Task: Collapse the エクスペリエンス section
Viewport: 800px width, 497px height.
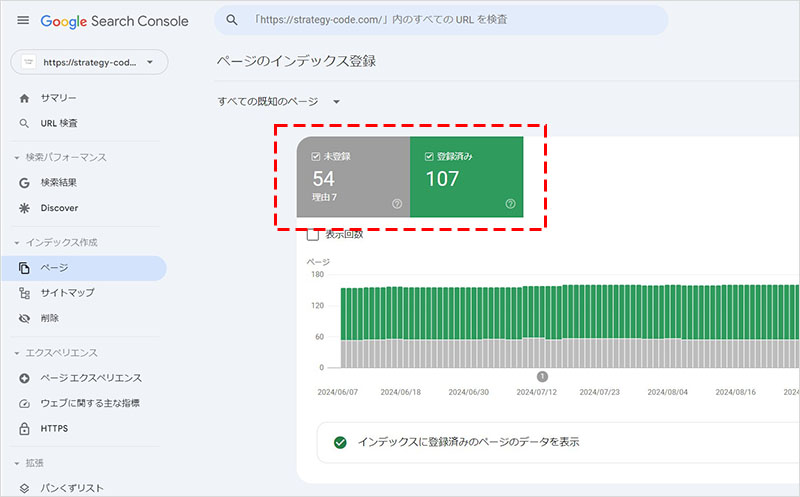Action: coord(17,353)
